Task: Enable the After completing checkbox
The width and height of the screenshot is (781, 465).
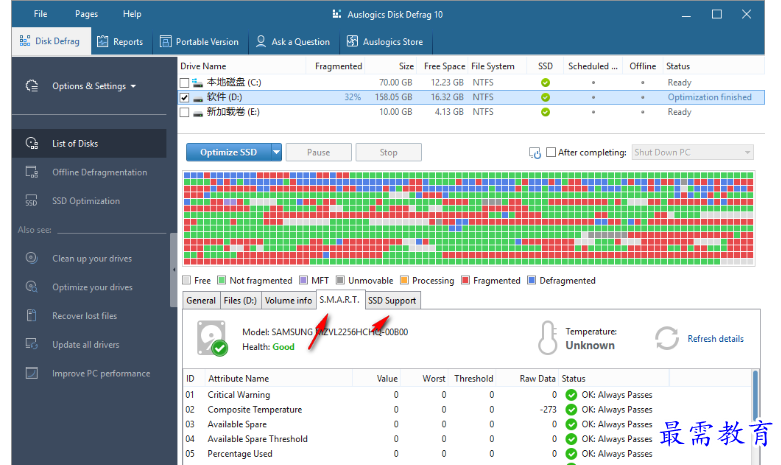Action: coord(551,152)
